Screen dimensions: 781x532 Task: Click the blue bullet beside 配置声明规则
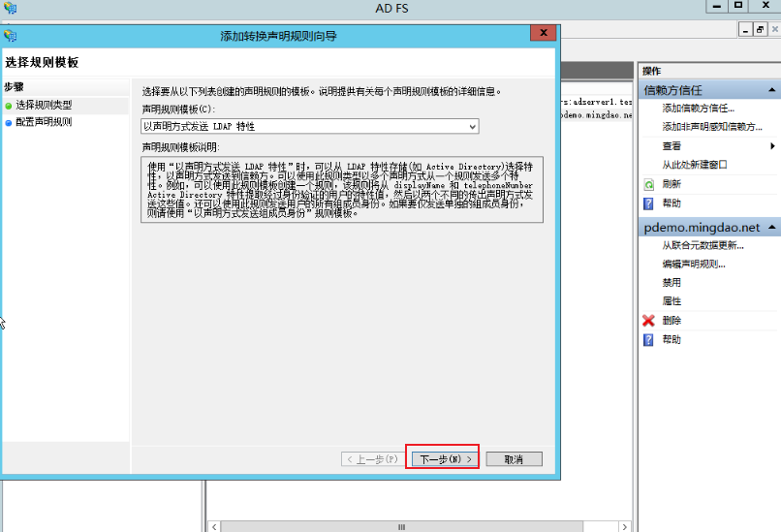9,122
